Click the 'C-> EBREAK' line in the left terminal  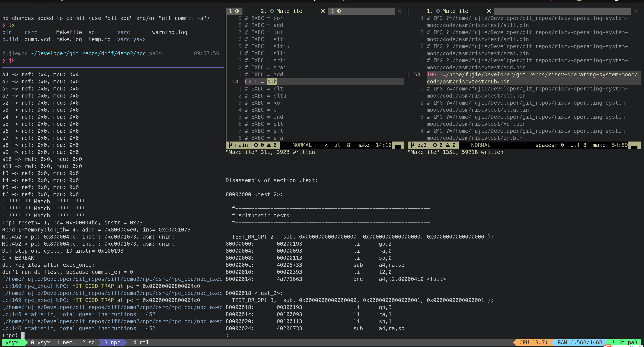pos(18,258)
